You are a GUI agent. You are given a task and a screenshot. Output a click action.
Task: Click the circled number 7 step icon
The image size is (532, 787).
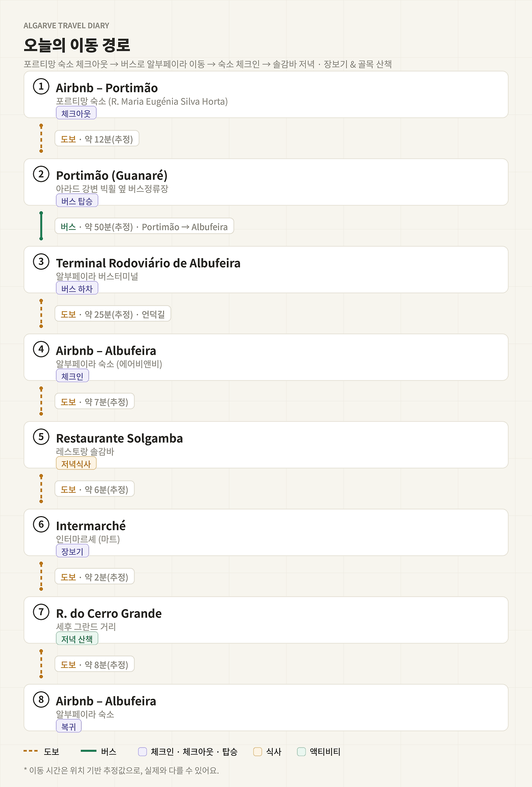point(41,612)
